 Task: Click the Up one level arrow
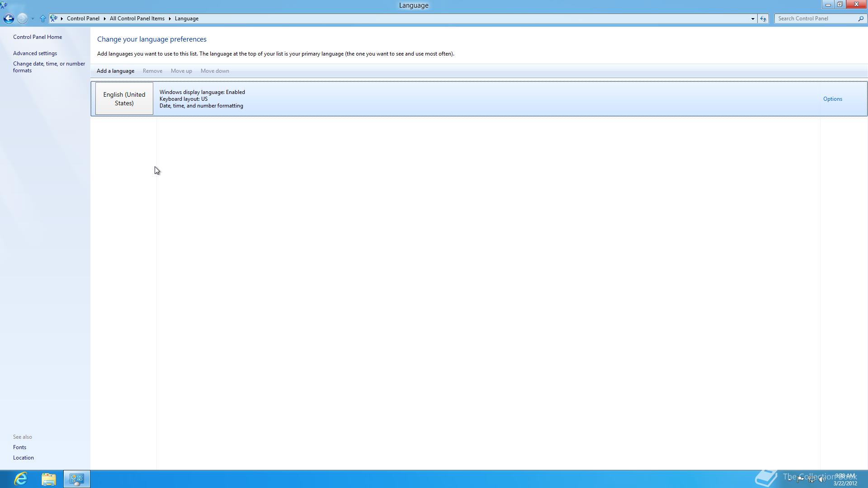[x=42, y=19]
